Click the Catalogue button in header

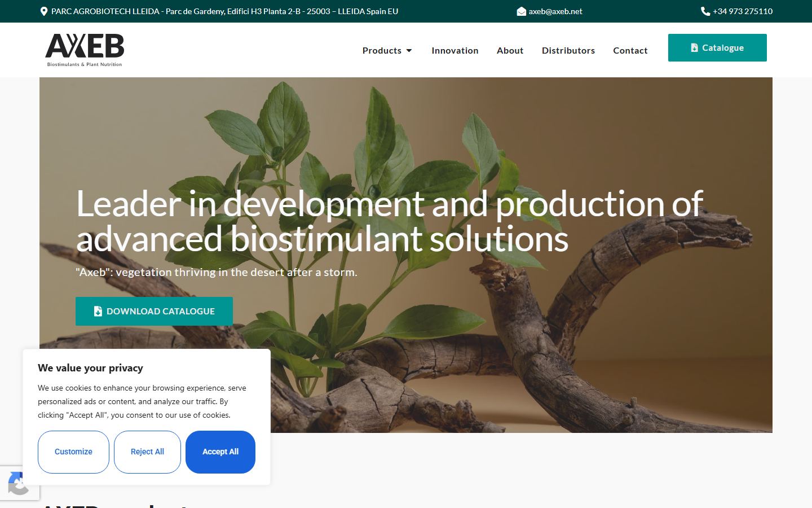point(717,47)
